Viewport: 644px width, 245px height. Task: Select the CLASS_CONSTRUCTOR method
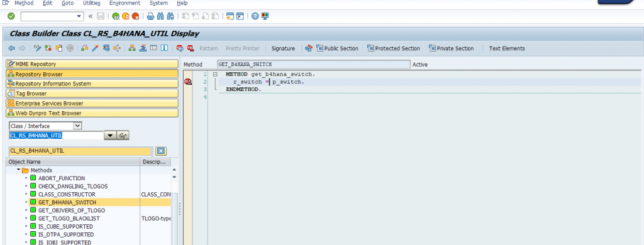(x=67, y=194)
